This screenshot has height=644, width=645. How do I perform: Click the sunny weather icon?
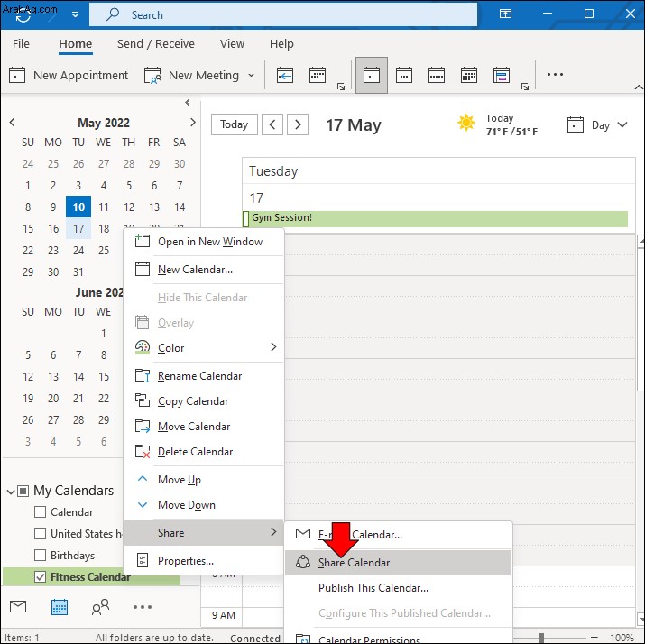point(466,123)
